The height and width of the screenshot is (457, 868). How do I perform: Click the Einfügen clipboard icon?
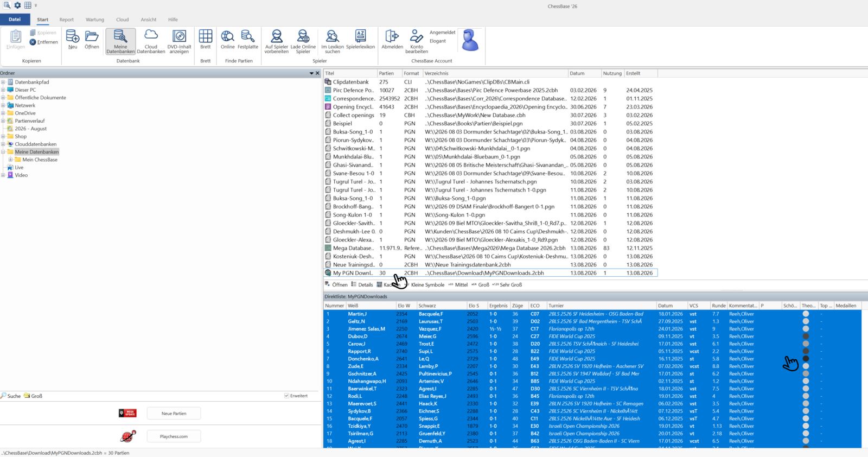pyautogui.click(x=16, y=39)
